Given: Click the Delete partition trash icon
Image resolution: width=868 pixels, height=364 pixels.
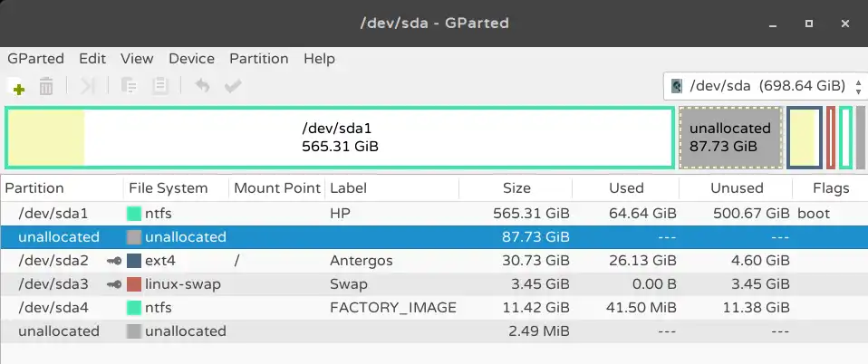Looking at the screenshot, I should tap(46, 86).
